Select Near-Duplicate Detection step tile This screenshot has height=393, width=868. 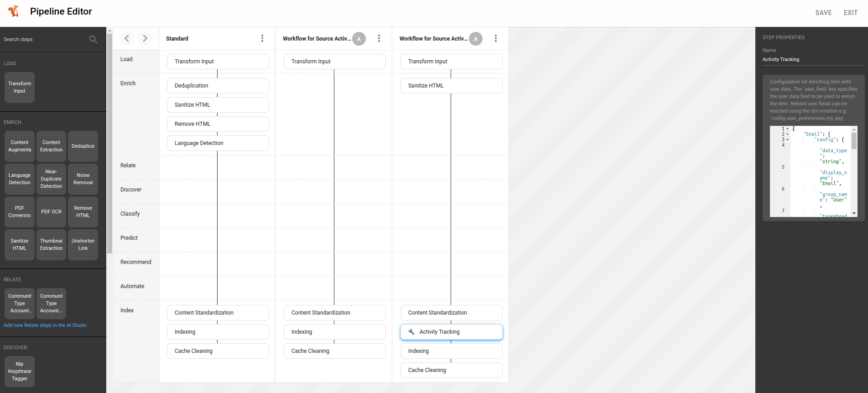pyautogui.click(x=51, y=179)
